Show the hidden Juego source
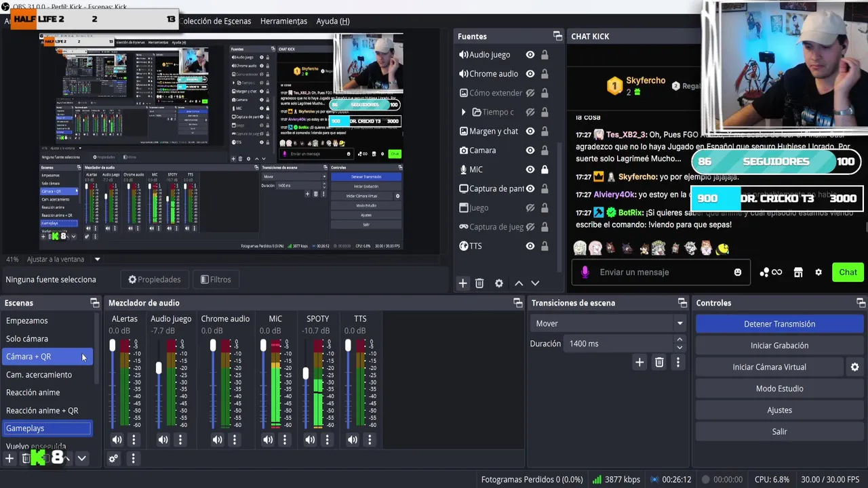The height and width of the screenshot is (488, 868). click(x=530, y=208)
